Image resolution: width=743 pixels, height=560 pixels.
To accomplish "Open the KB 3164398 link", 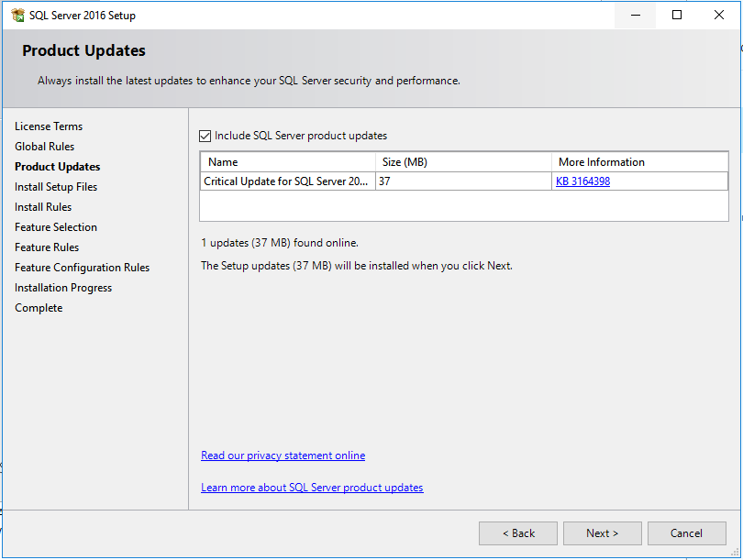I will pos(582,181).
